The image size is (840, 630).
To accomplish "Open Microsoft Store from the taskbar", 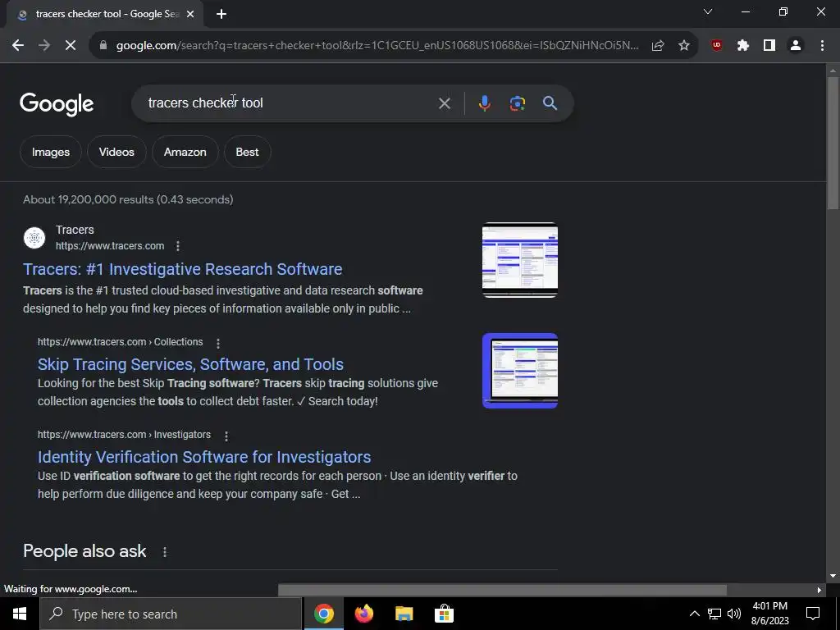I will coord(444,614).
